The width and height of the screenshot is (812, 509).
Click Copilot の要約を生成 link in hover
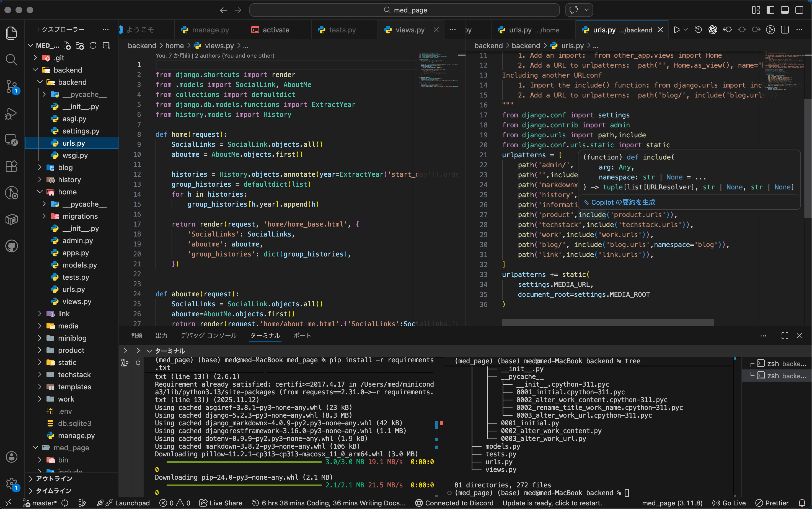623,202
